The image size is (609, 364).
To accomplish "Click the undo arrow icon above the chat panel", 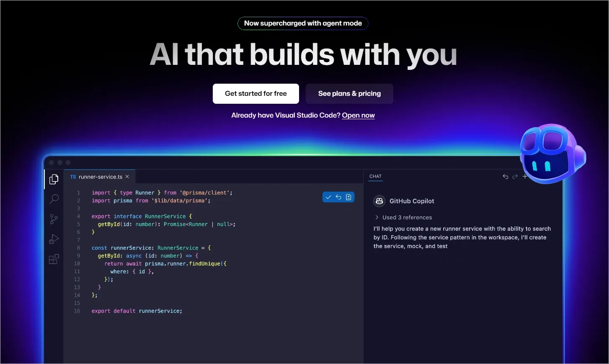I will pos(505,176).
